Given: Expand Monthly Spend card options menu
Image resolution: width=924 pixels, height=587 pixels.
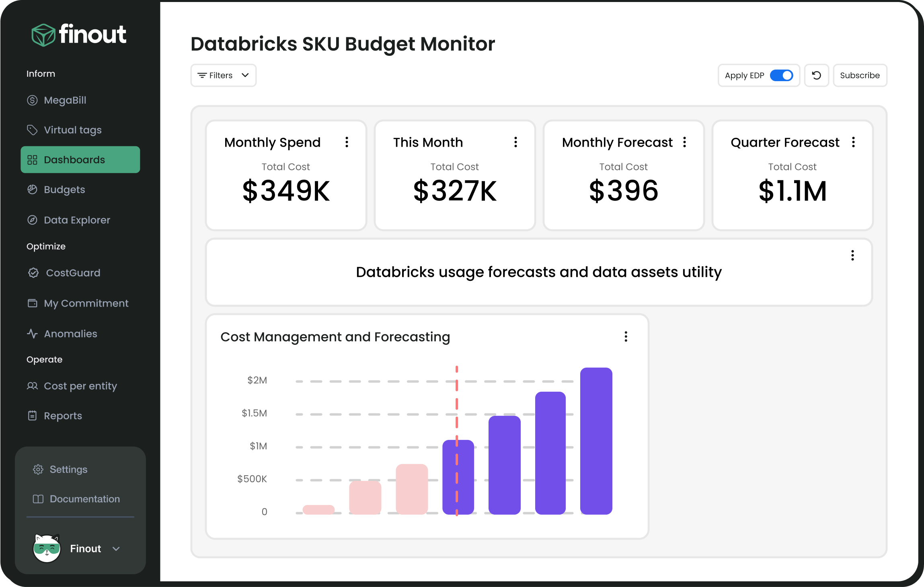Looking at the screenshot, I should [x=348, y=142].
